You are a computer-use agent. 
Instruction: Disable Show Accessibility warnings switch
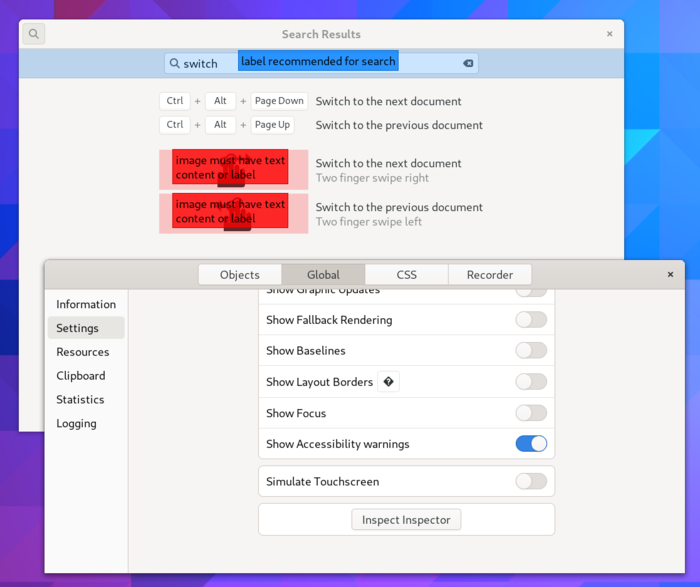click(x=531, y=444)
